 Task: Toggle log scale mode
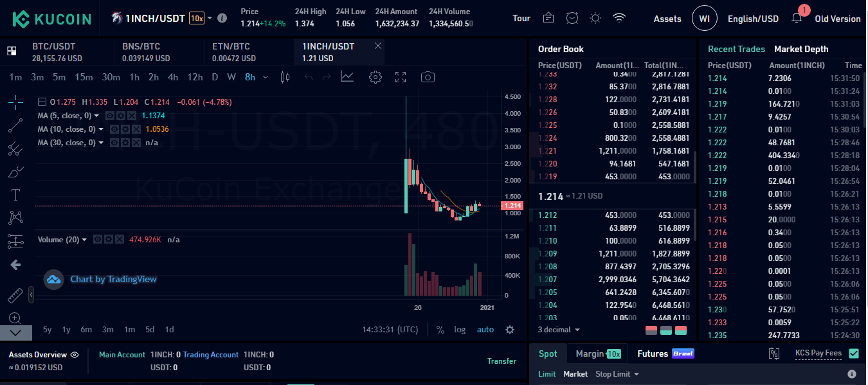coord(460,330)
